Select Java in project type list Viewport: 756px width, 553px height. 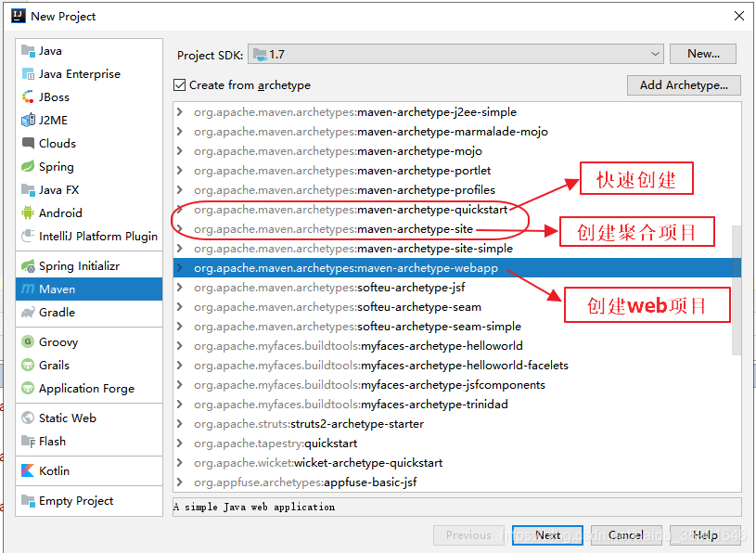(89, 51)
